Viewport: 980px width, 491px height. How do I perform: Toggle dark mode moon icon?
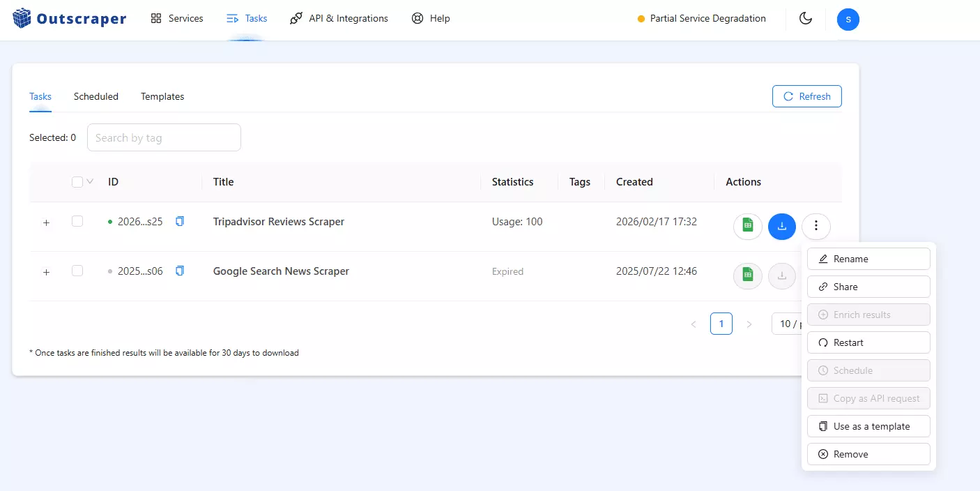tap(806, 19)
